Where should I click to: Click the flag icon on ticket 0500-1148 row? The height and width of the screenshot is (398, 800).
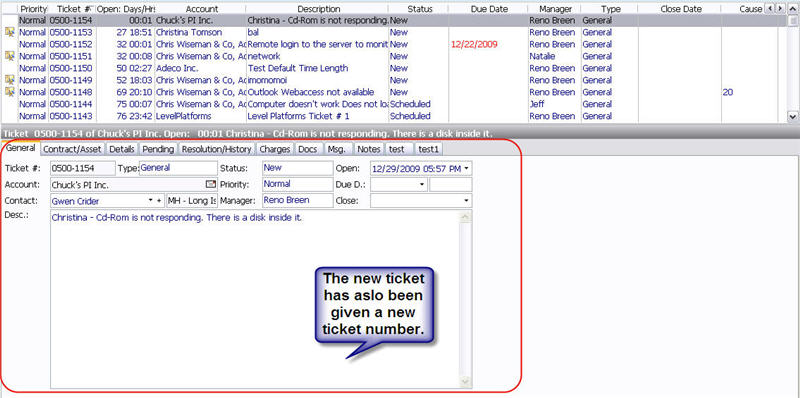pos(9,92)
